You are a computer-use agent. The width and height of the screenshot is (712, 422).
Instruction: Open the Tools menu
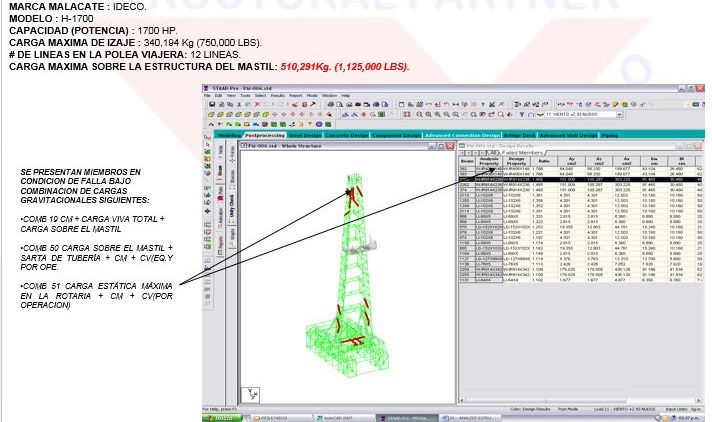pyautogui.click(x=245, y=95)
